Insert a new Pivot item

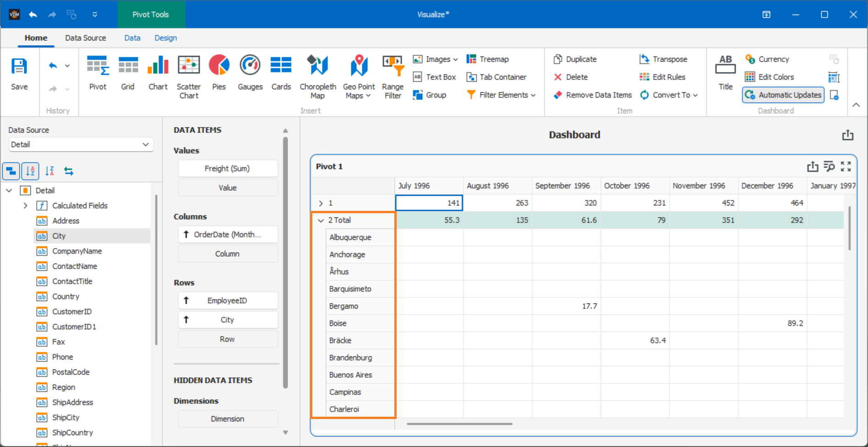coord(98,73)
